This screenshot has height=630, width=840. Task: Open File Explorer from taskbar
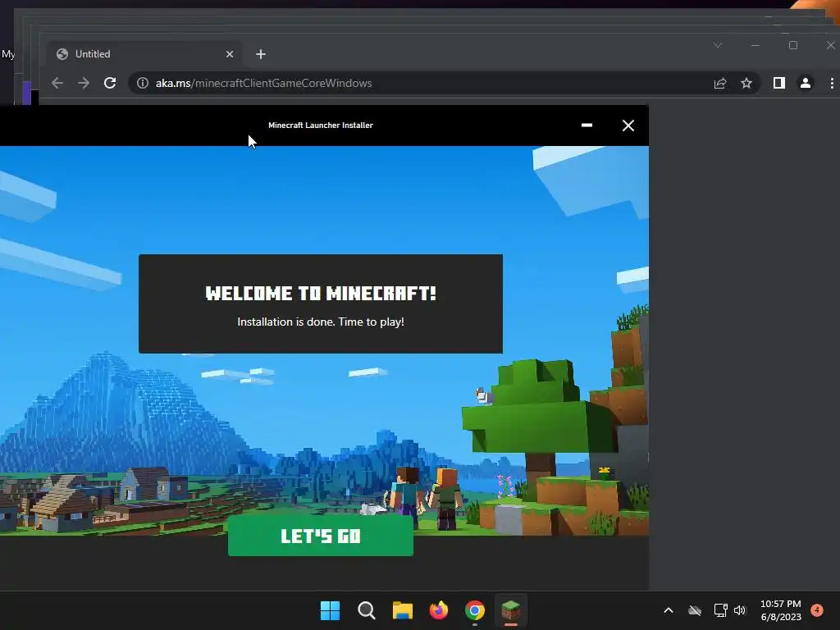(x=402, y=610)
